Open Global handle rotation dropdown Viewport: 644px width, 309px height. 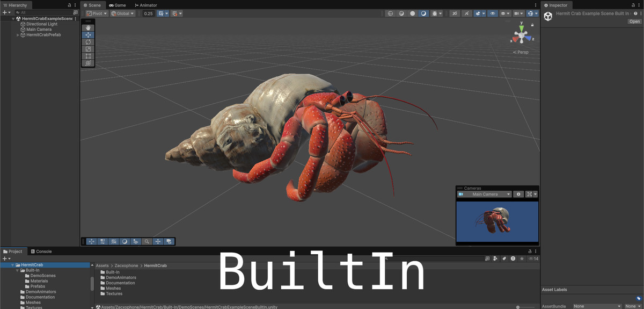coord(122,13)
